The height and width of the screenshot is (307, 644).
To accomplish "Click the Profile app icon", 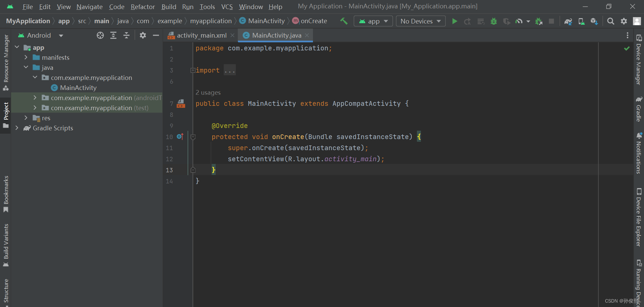I will coord(519,21).
